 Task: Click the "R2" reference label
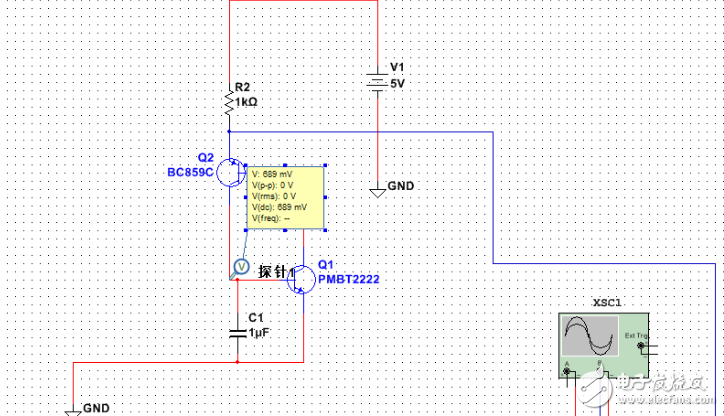(x=242, y=87)
